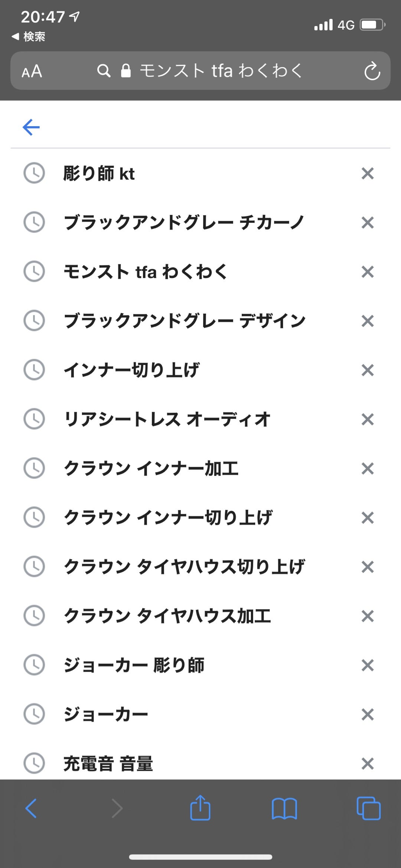
Task: Choose the クラウン インナー加工 search entry
Action: coord(151,469)
